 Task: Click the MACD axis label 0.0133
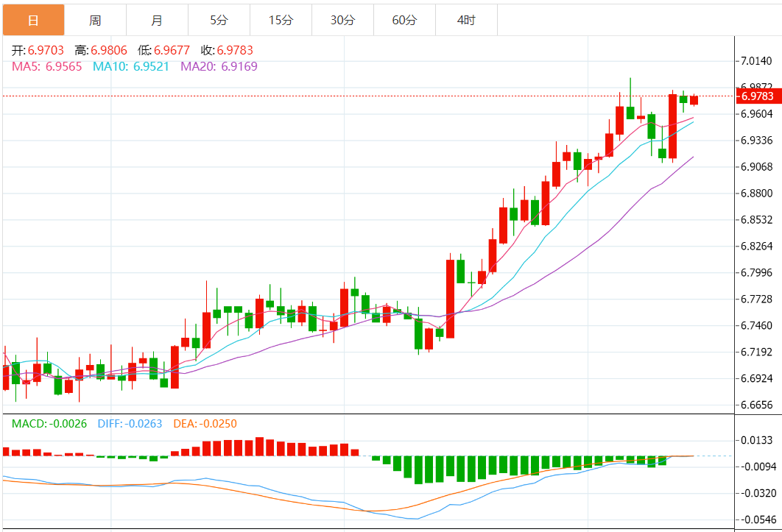[x=756, y=440]
